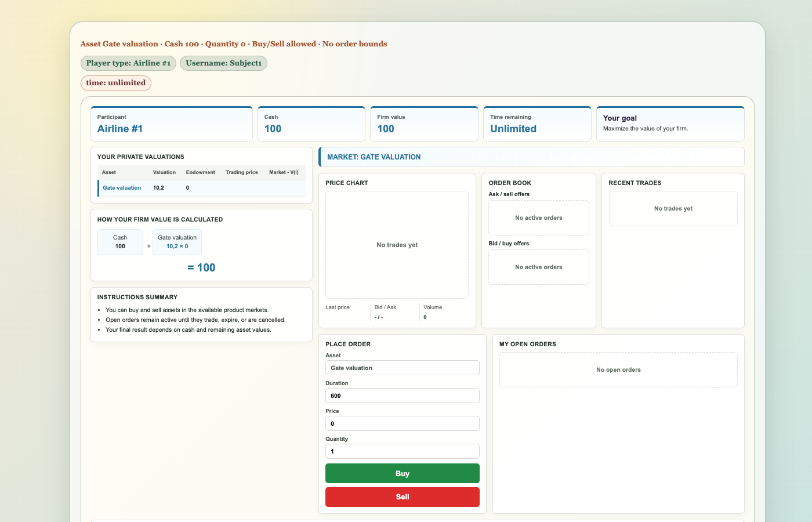812x522 pixels.
Task: Open the Asset field showing Gate valuation
Action: pyautogui.click(x=403, y=368)
